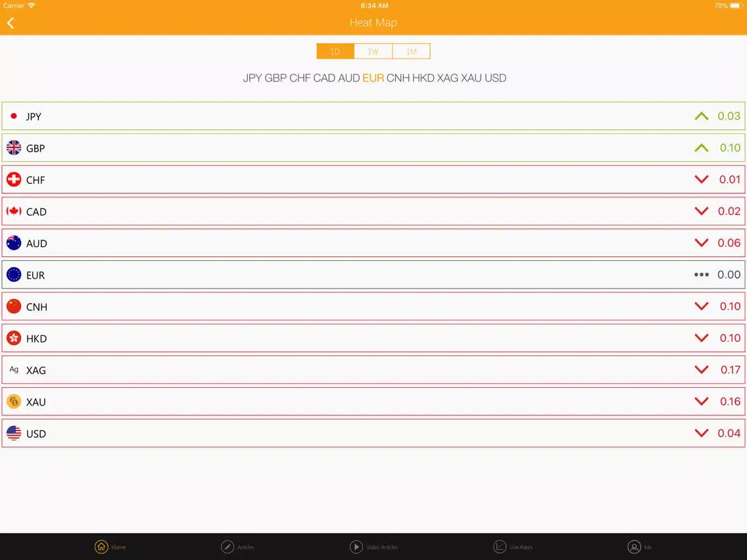Screen dimensions: 747x560
Task: Click the GBP row label
Action: click(36, 149)
